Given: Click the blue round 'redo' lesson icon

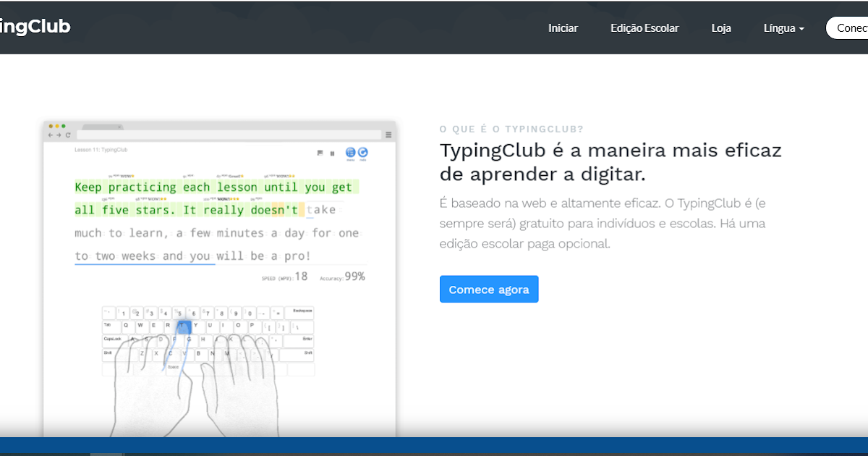Looking at the screenshot, I should tap(362, 152).
